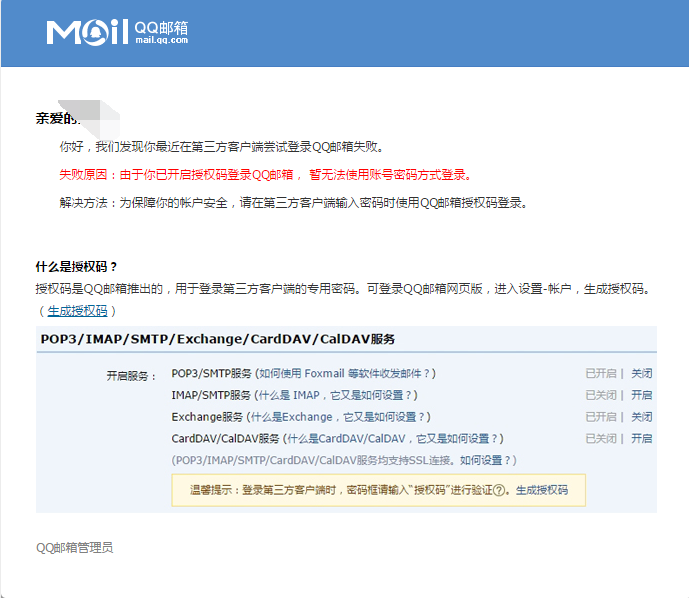Screen dimensions: 689x598
Task: Click the red 失败原因 text line
Action: [x=266, y=174]
